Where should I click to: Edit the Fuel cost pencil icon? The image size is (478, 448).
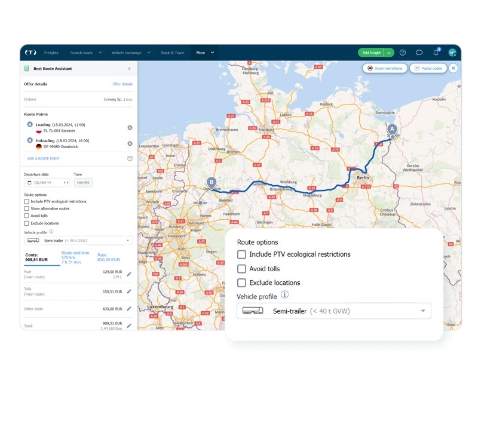(x=129, y=274)
